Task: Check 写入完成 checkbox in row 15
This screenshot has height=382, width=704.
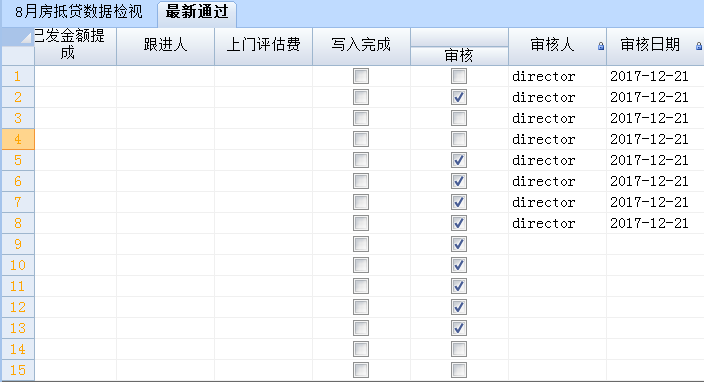Action: coord(361,370)
